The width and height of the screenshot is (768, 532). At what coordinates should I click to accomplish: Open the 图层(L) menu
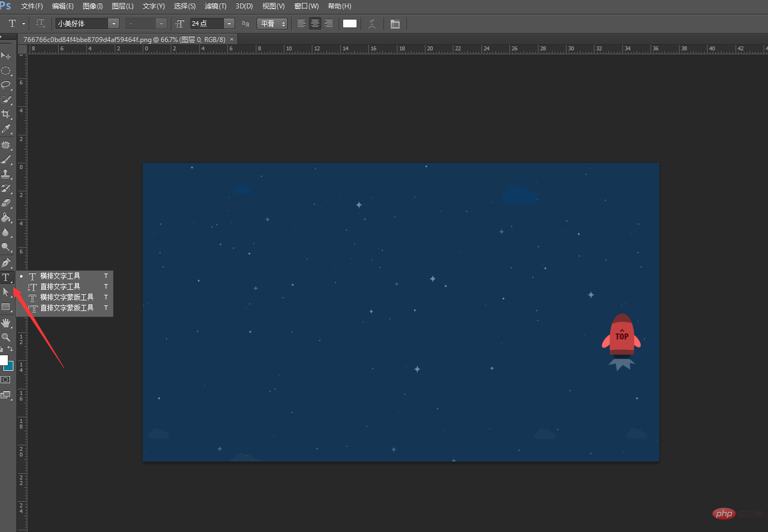(x=123, y=6)
